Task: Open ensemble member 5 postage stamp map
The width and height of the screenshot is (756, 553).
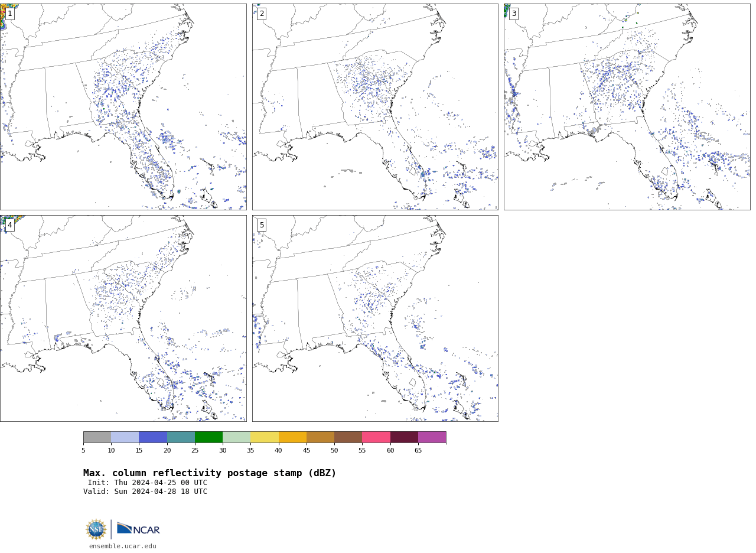Action: pos(375,318)
